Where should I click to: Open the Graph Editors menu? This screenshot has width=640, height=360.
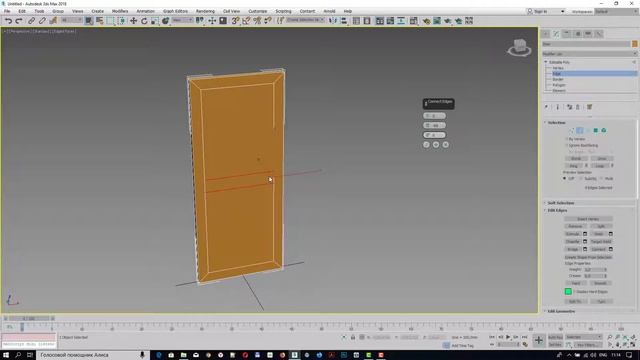(x=176, y=11)
